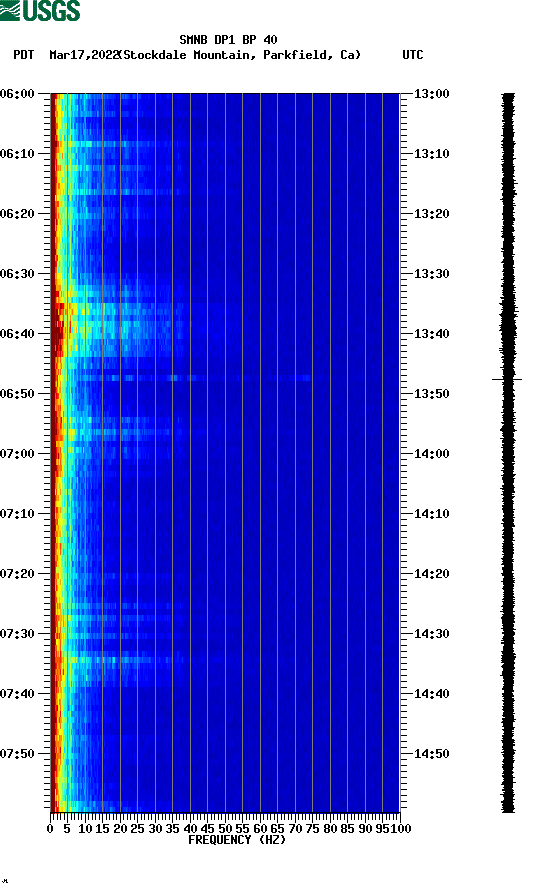Click the 07:20 PDT time label
The image size is (552, 892).
click(x=18, y=574)
